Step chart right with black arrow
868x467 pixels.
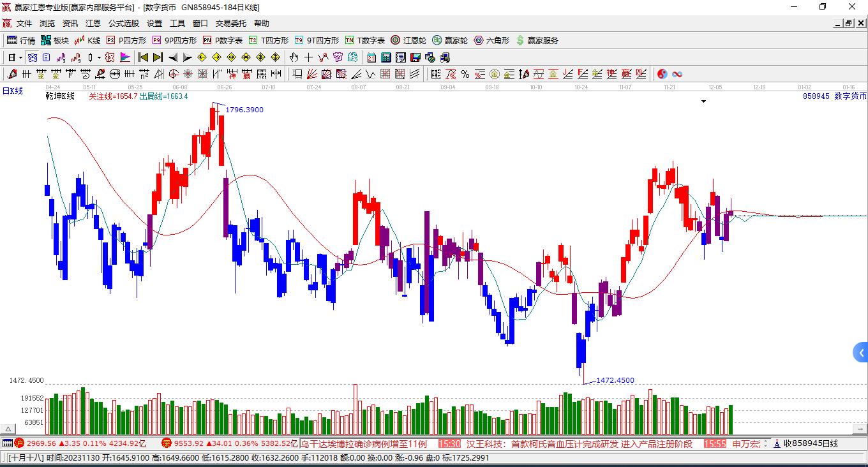click(187, 57)
